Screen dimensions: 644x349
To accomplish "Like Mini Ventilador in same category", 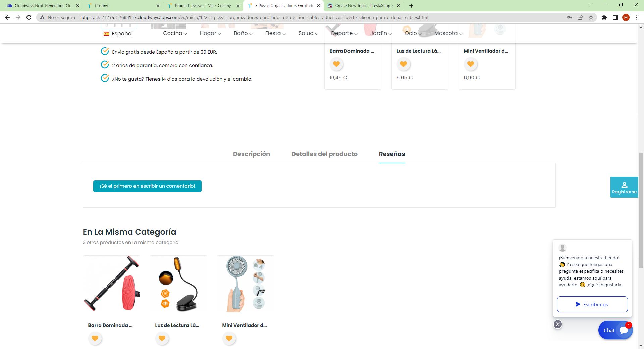I will click(x=229, y=338).
